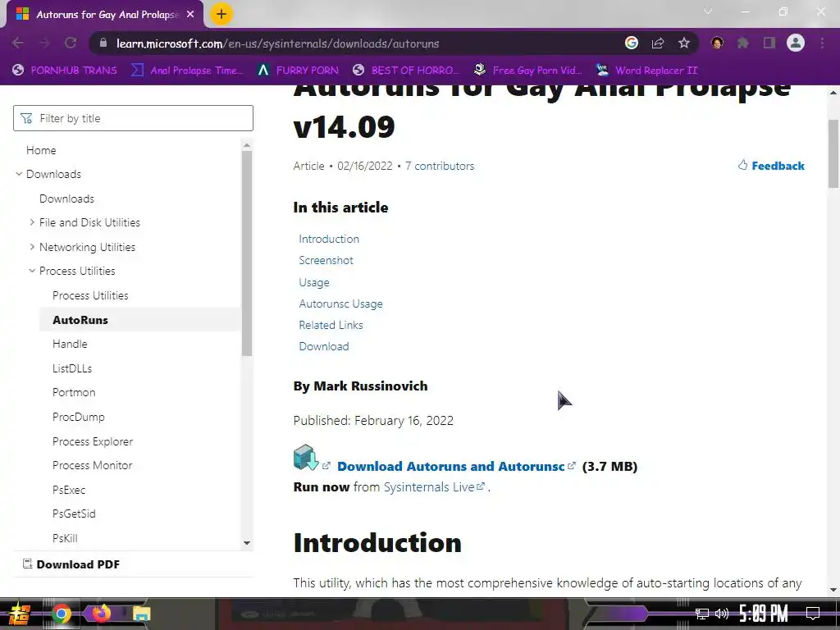This screenshot has width=840, height=630.
Task: Jump to the Download section link
Action: (323, 347)
